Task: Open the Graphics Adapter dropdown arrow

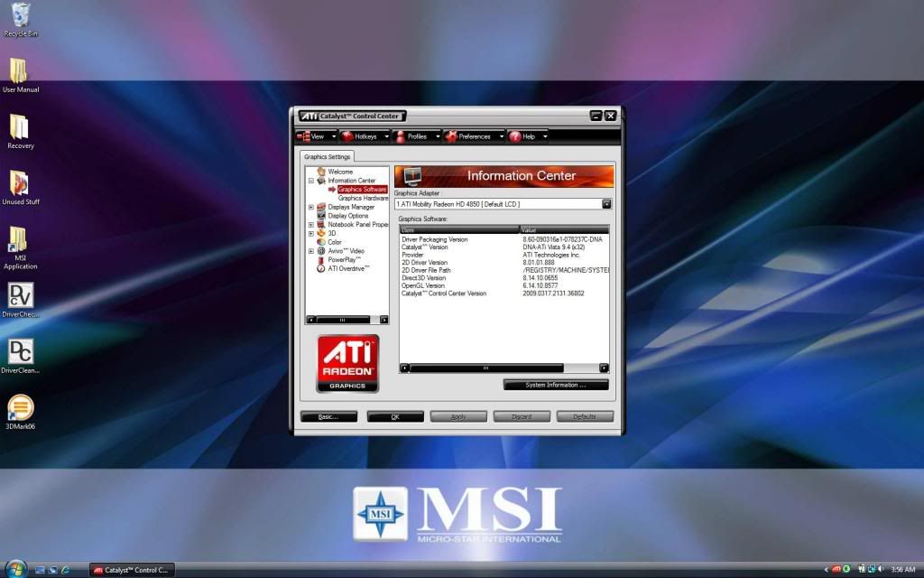Action: (x=606, y=204)
